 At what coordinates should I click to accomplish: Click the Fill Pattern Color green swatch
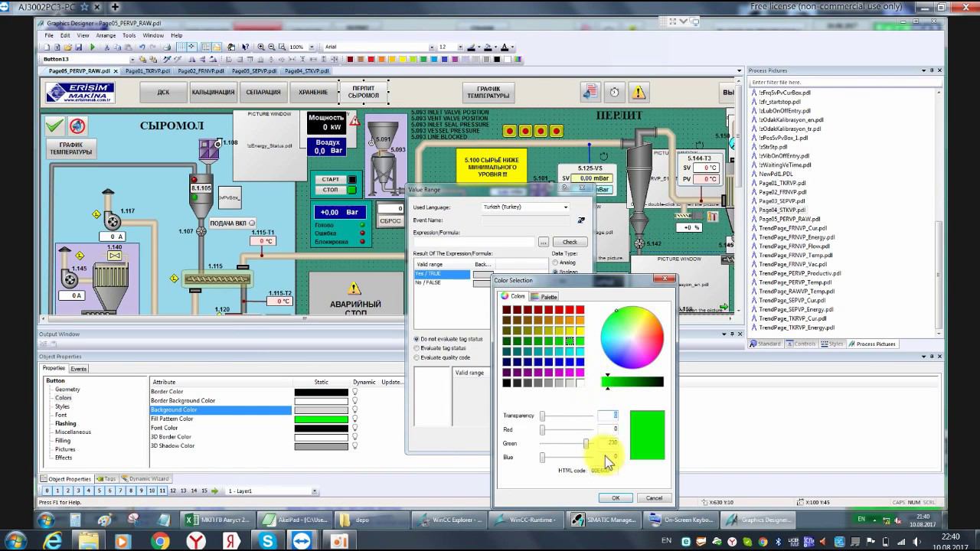coord(322,419)
